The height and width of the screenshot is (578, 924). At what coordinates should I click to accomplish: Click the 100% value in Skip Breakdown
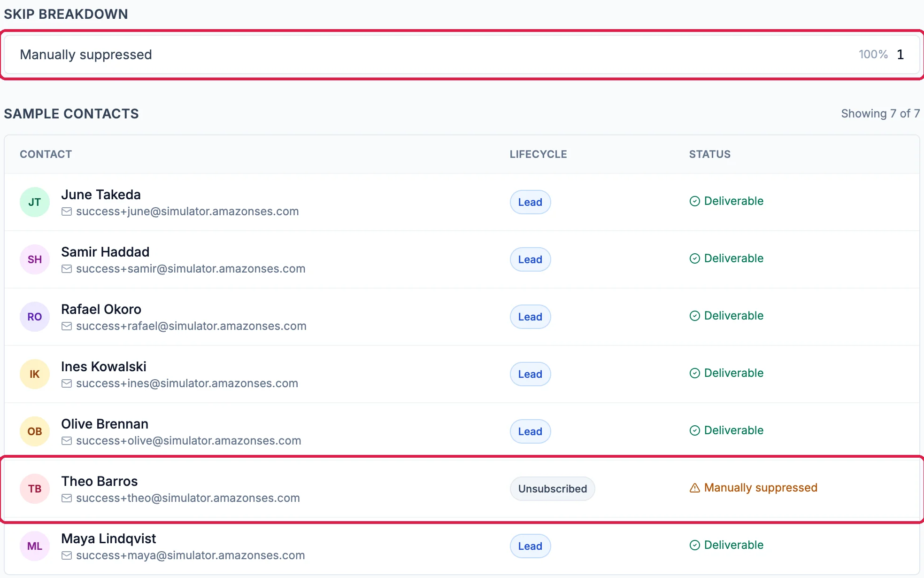tap(873, 55)
